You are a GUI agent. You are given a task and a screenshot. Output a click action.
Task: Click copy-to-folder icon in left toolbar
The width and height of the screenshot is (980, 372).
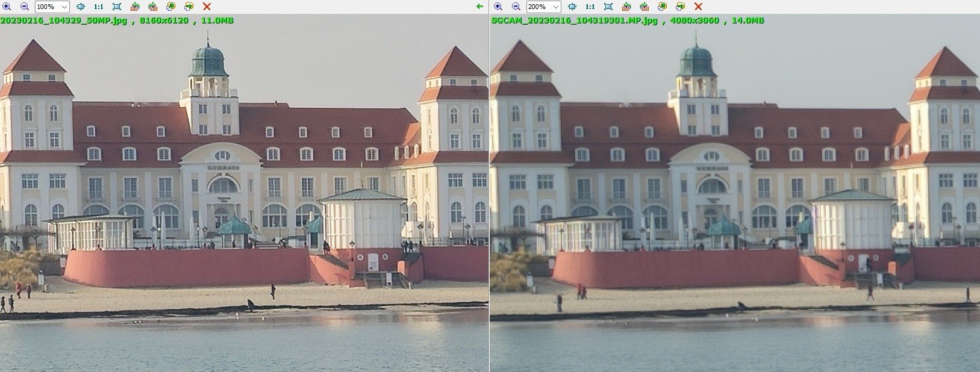[x=171, y=7]
